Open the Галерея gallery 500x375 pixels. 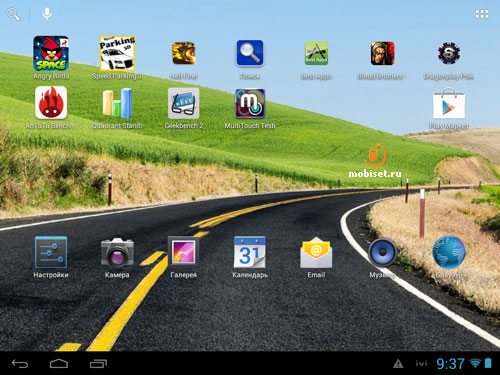[x=183, y=252]
